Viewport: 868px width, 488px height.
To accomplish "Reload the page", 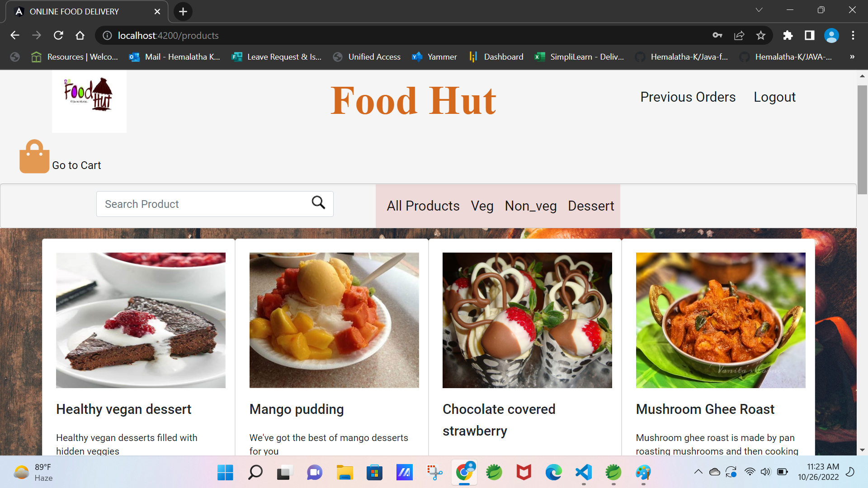I will pos(58,35).
